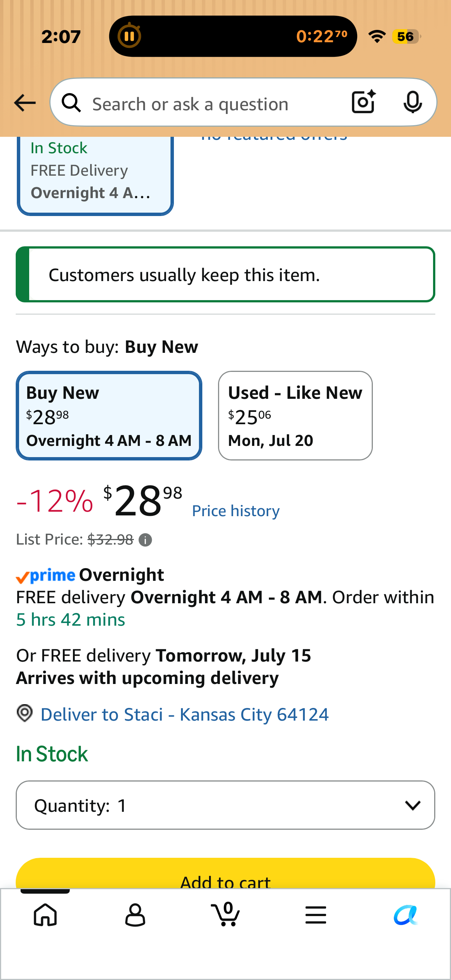Tap the List Price info icon
Screen dimensions: 451x980
click(x=145, y=540)
